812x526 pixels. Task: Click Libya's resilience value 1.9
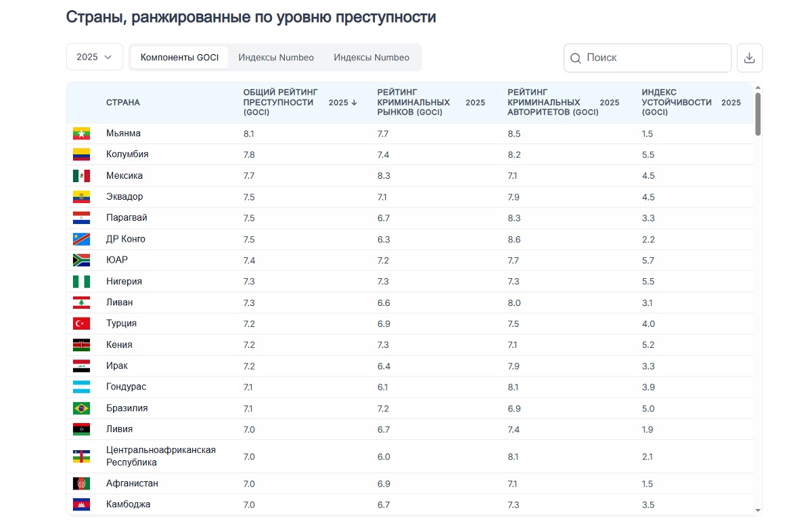pos(648,429)
